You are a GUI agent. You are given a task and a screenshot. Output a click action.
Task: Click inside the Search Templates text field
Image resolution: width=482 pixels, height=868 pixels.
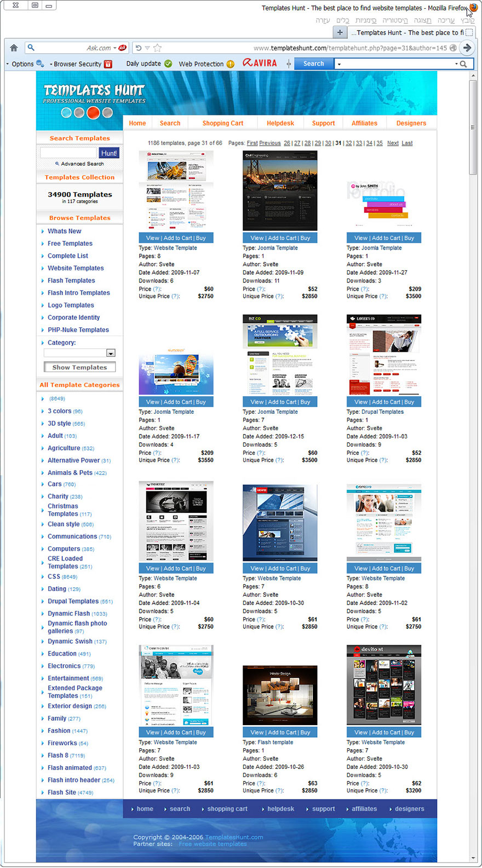(x=68, y=153)
